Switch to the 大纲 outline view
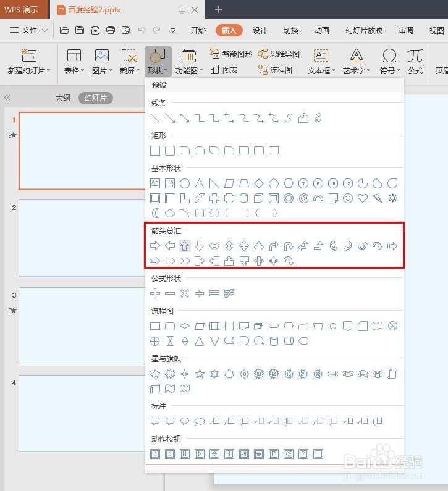The image size is (448, 491). (62, 98)
